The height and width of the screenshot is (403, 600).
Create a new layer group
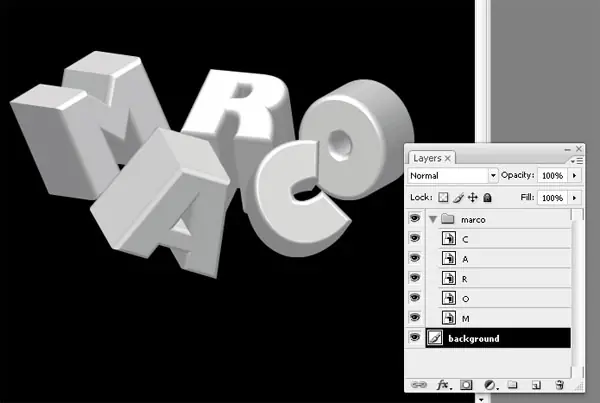511,384
